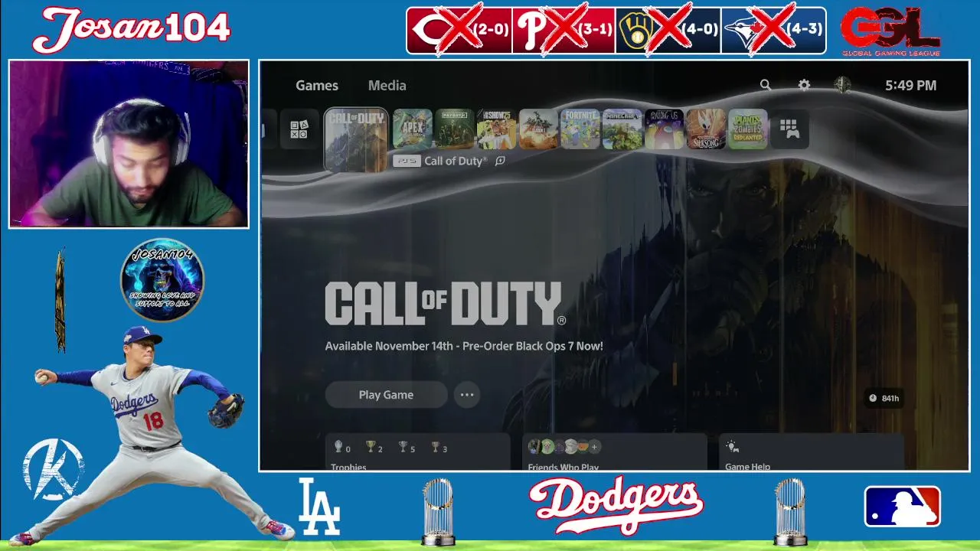Open the Game Help card

pos(812,452)
